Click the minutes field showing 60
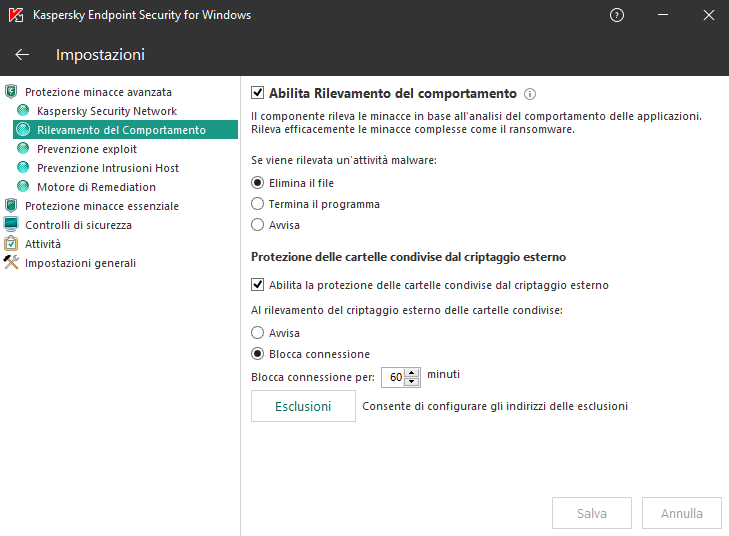This screenshot has width=729, height=536. [393, 377]
